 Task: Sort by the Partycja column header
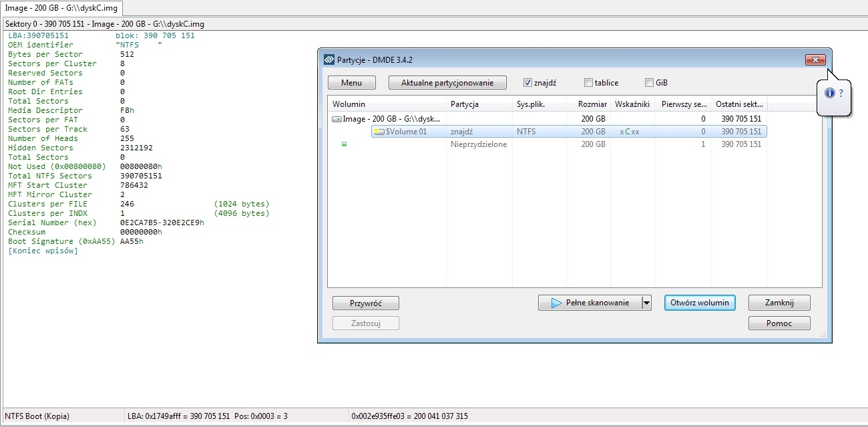(x=479, y=104)
